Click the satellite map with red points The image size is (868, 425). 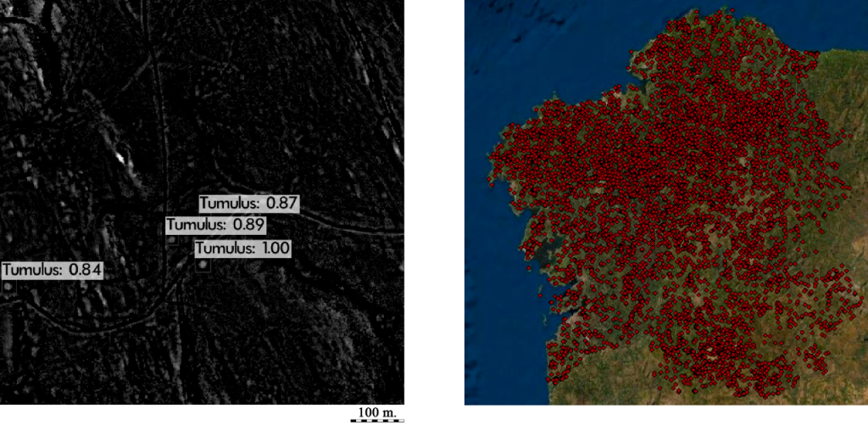coord(666,202)
